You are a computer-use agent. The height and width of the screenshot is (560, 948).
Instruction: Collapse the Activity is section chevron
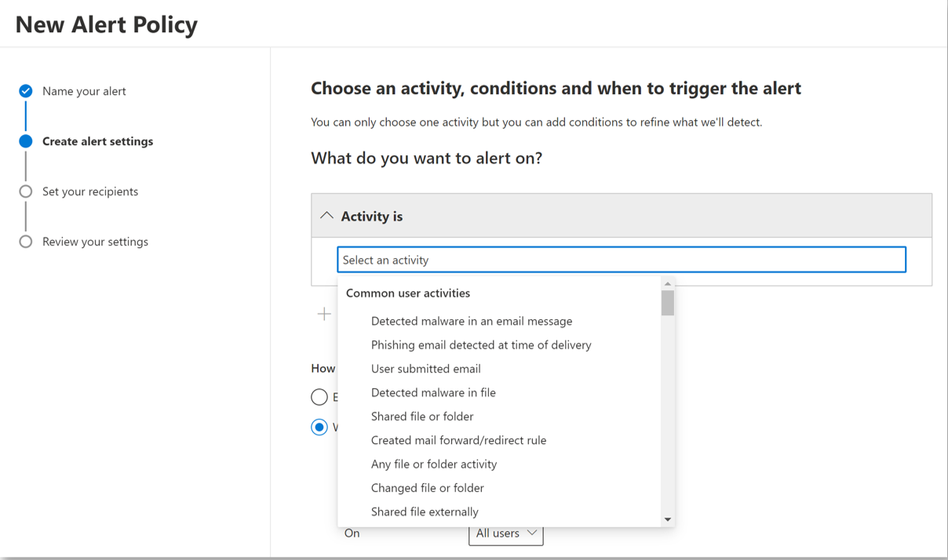pos(326,216)
